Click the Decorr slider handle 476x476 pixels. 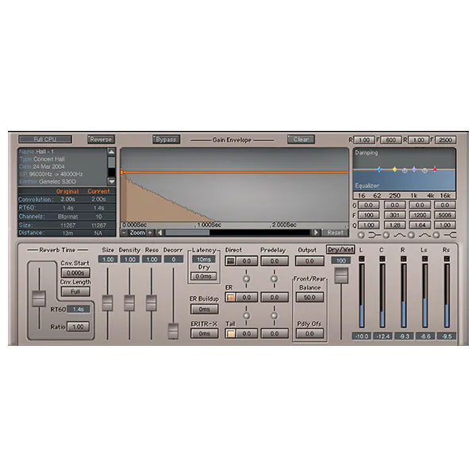point(173,331)
